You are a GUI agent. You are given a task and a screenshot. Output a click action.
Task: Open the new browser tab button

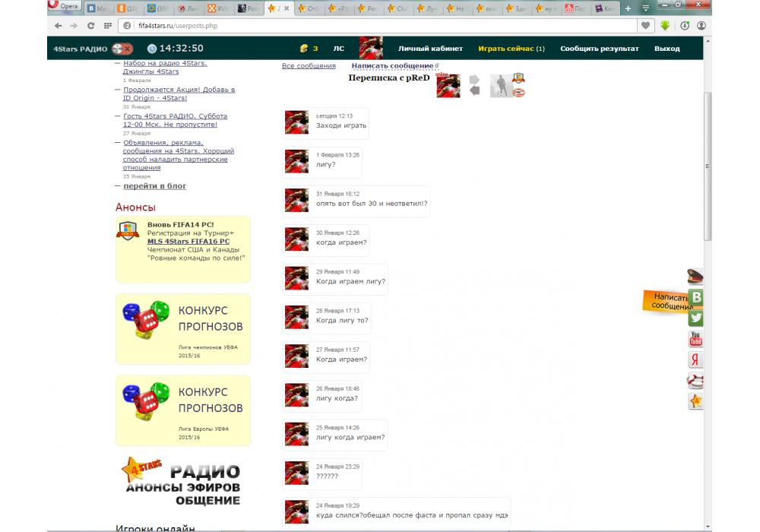(628, 8)
